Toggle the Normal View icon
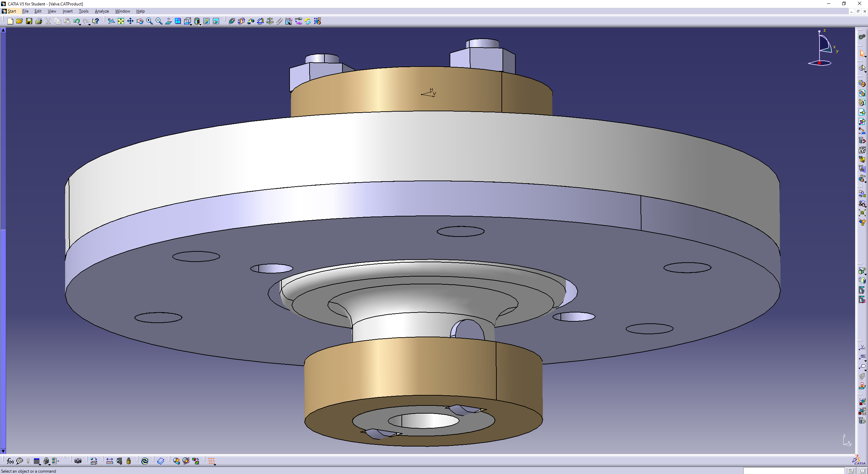 [x=168, y=21]
